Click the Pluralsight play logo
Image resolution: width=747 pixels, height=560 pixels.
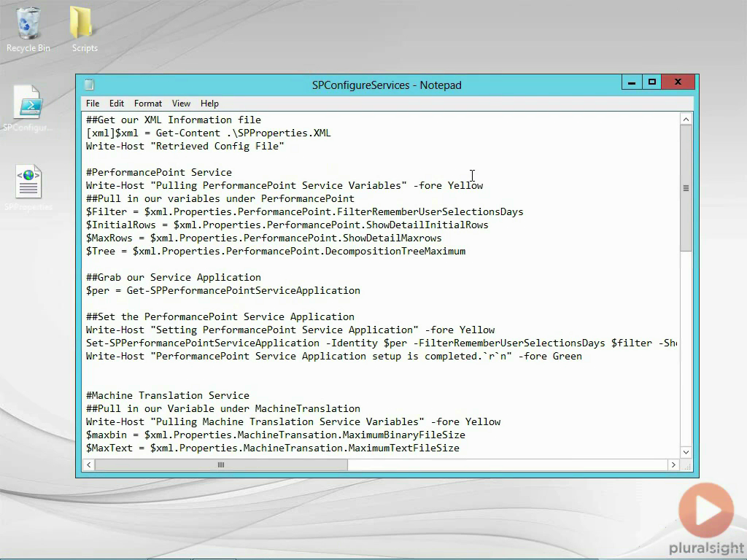(x=705, y=510)
